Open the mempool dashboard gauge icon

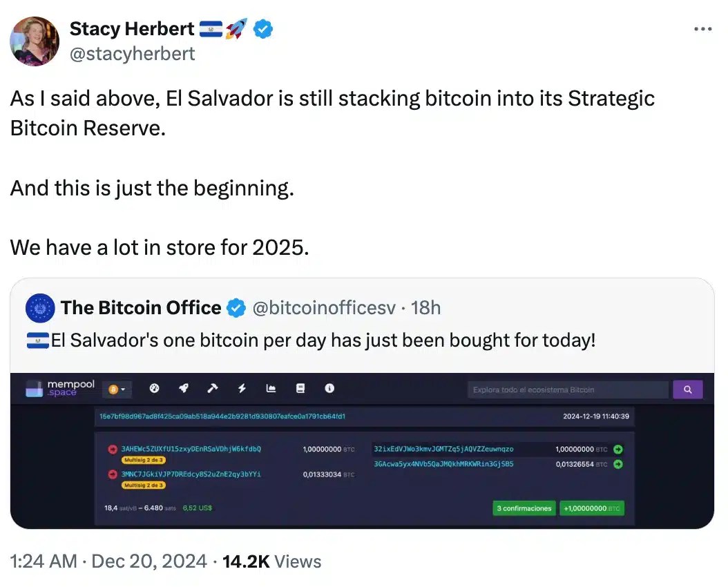[x=154, y=389]
